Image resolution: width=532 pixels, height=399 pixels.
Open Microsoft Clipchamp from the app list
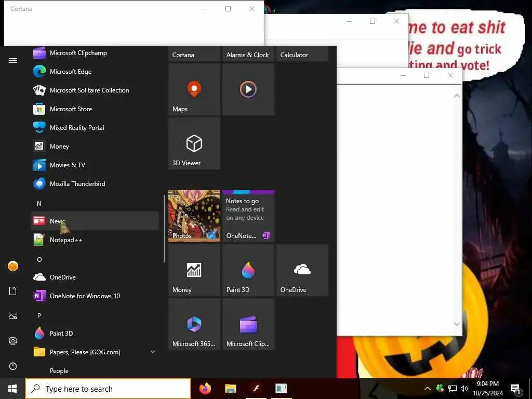[x=95, y=53]
